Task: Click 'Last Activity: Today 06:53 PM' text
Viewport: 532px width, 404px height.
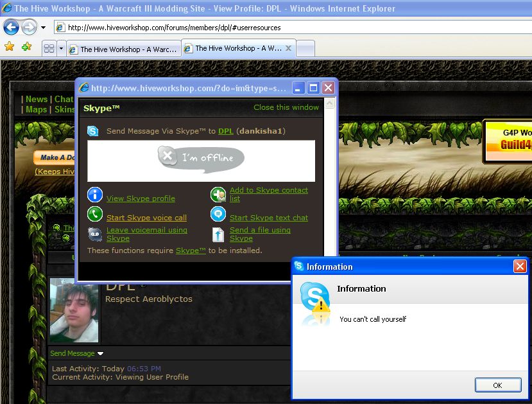Action: (x=107, y=369)
